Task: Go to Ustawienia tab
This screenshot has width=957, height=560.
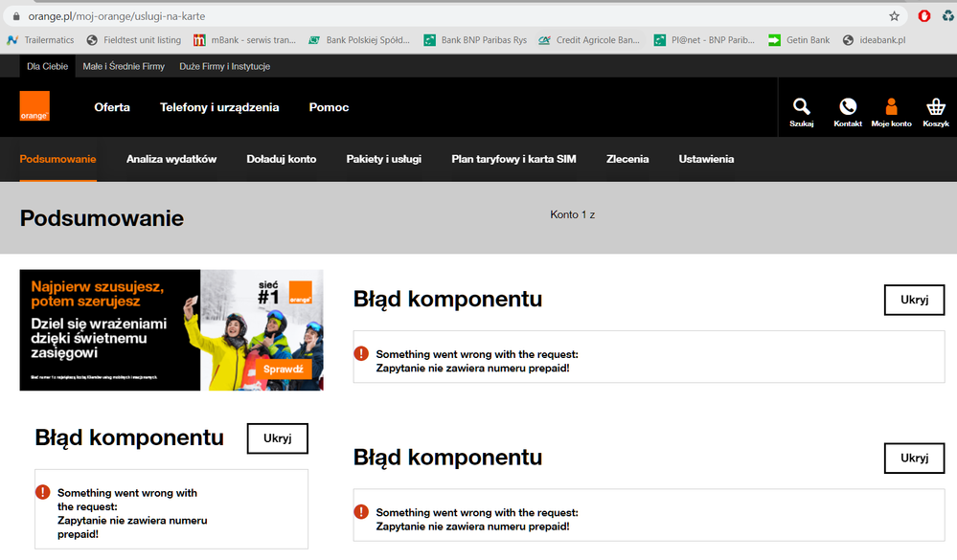Action: [706, 159]
